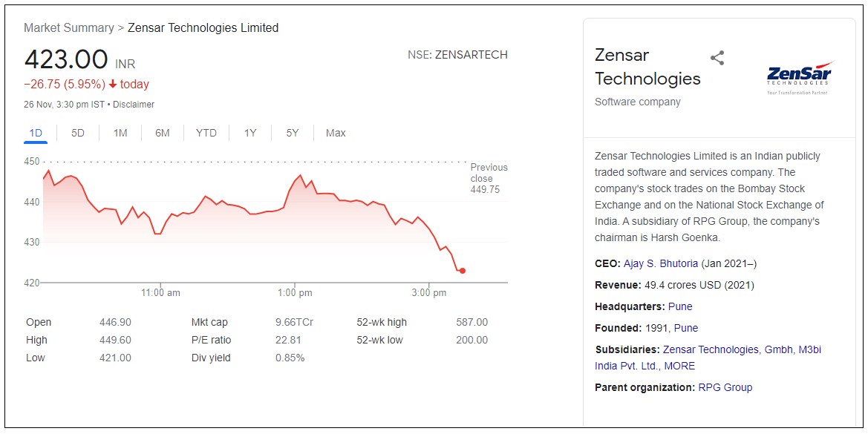Switch to the 5D chart tab
This screenshot has width=868, height=434.
[78, 133]
